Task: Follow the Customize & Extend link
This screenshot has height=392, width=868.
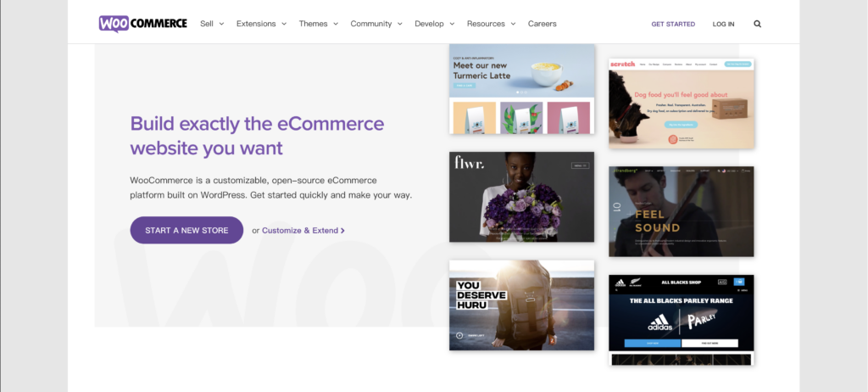Action: pyautogui.click(x=303, y=230)
